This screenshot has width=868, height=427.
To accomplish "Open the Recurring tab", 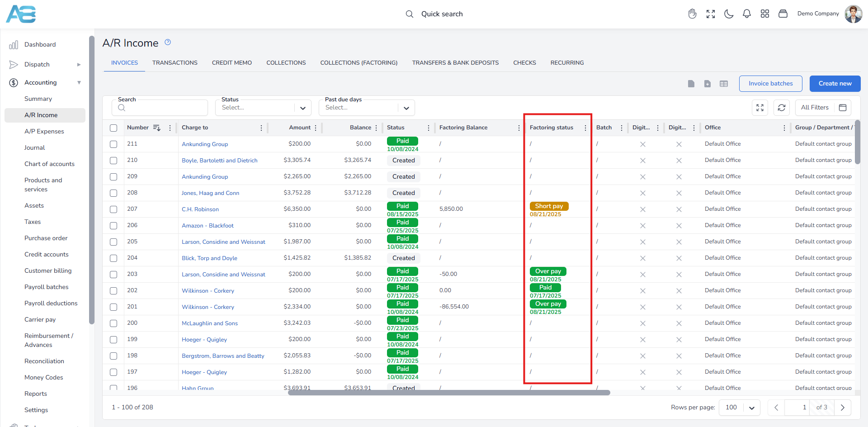I will [x=567, y=63].
